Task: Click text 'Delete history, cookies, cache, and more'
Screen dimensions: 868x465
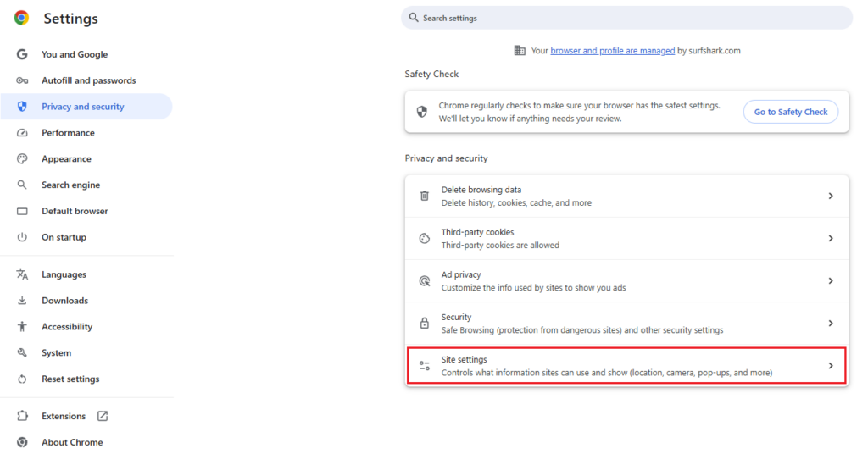Action: pyautogui.click(x=516, y=202)
